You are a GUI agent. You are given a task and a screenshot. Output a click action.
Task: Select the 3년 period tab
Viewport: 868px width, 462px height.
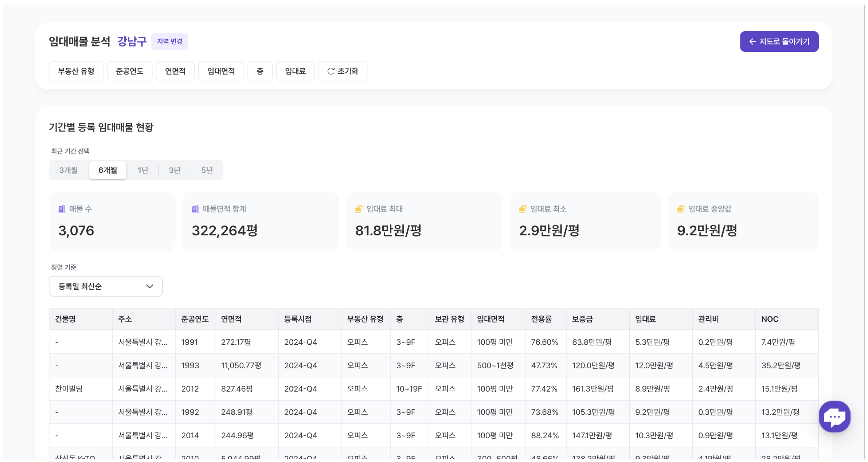pyautogui.click(x=175, y=170)
